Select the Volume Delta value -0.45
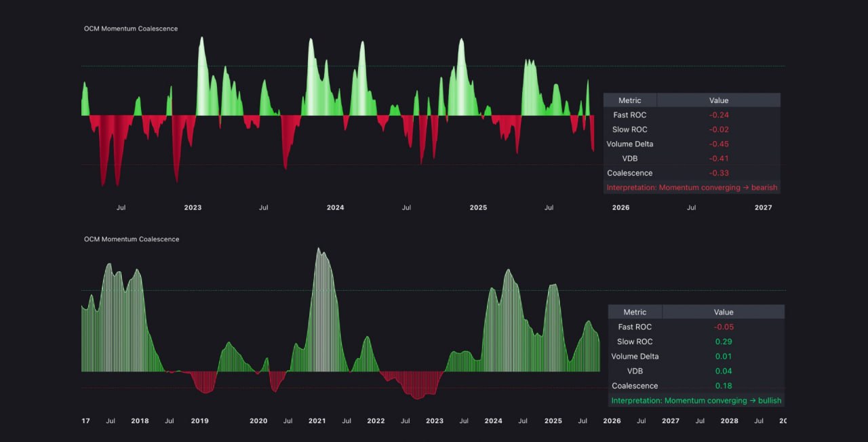The height and width of the screenshot is (442, 868). pos(719,144)
